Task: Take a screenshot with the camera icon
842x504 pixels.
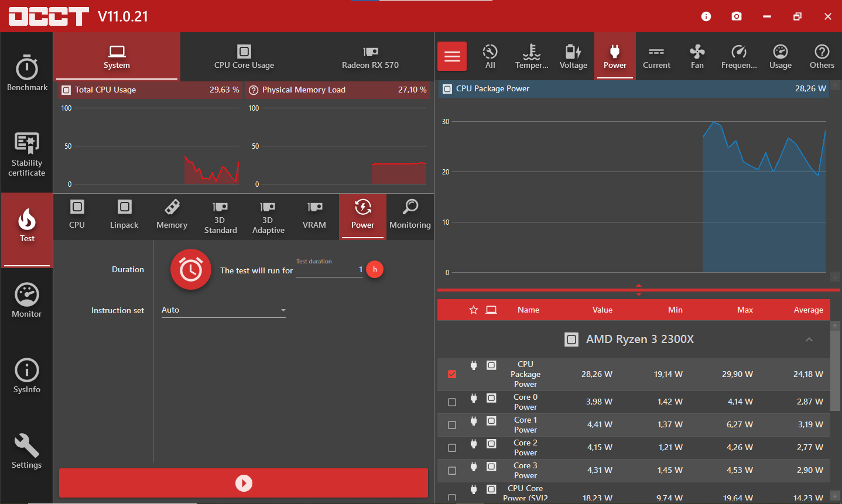Action: [x=737, y=16]
